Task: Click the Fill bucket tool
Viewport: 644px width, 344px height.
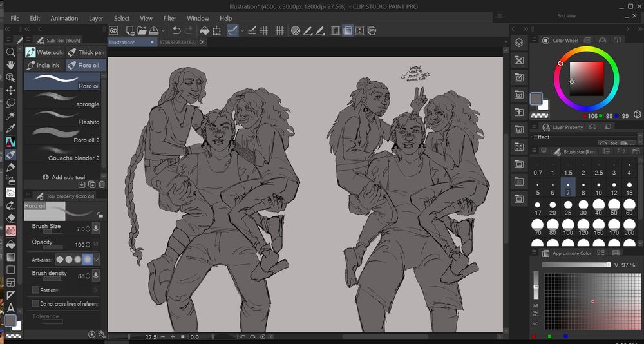Action: coord(11,244)
